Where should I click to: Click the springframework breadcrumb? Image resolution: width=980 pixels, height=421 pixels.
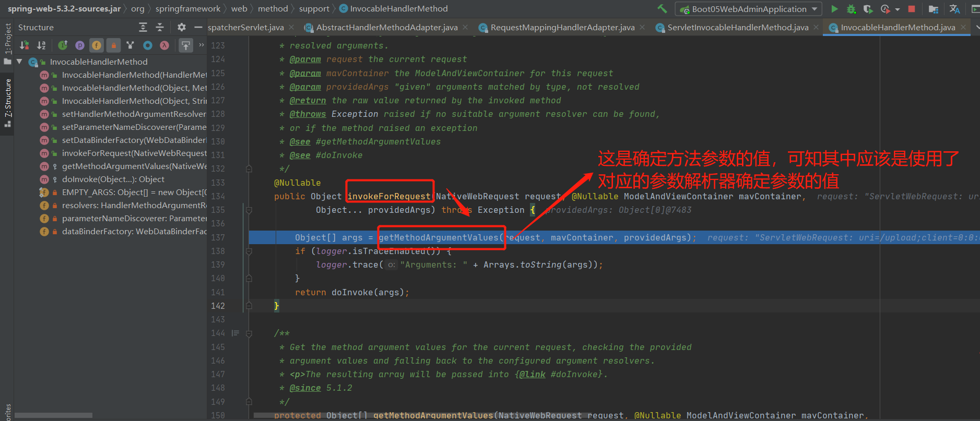188,8
